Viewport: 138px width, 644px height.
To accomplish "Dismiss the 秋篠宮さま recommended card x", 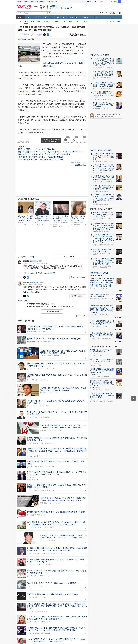I will tap(33, 225).
